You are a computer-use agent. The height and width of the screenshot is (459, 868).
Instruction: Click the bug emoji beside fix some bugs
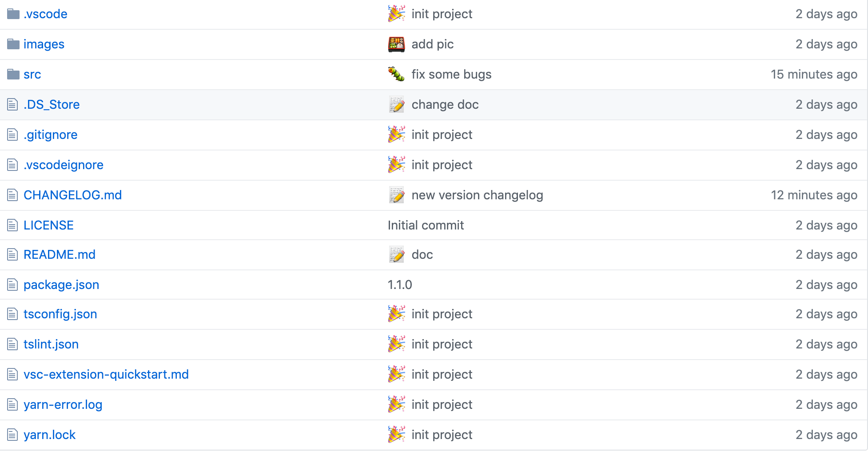pos(395,74)
